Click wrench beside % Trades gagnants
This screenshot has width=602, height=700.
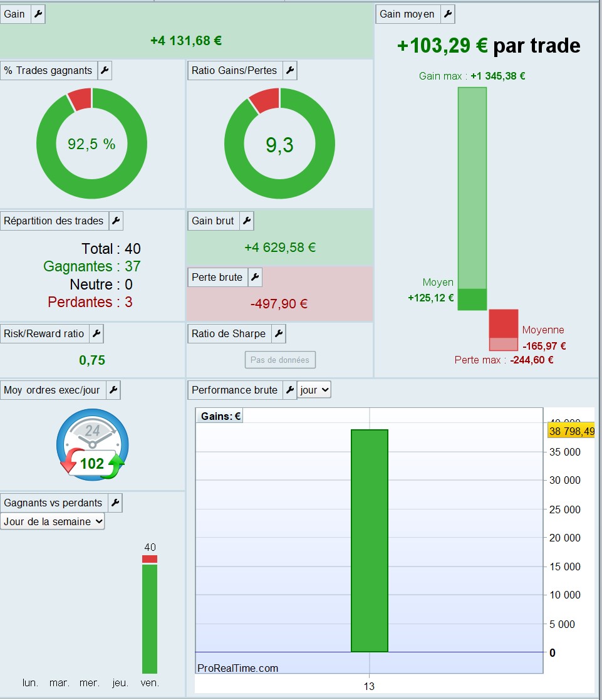105,71
